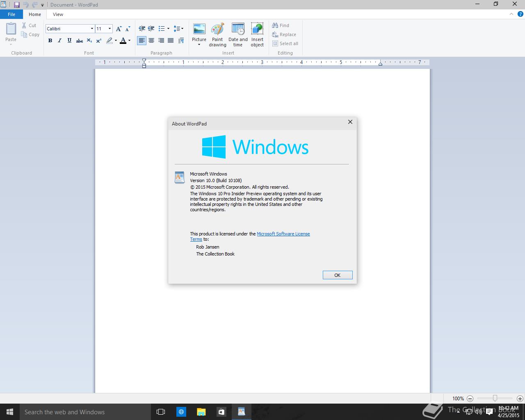Toggle Italic formatting
Viewport: 525px width, 420px height.
pos(59,41)
